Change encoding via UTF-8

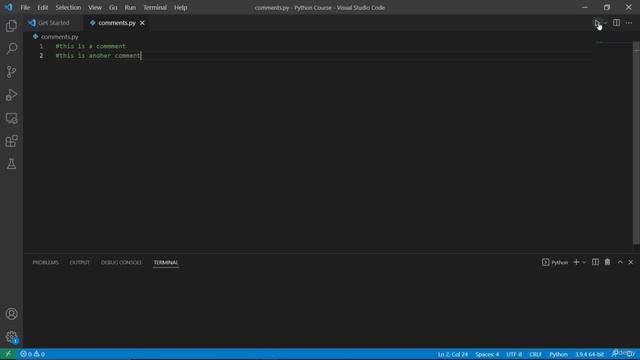point(514,354)
